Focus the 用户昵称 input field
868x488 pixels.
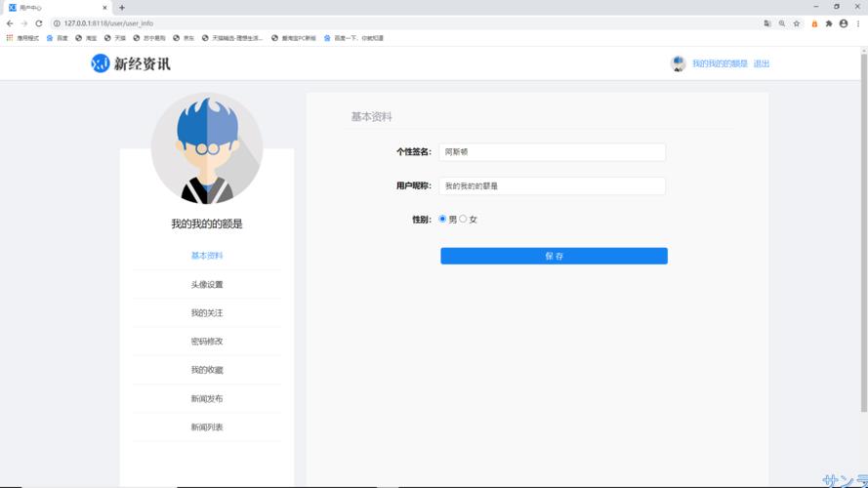[552, 185]
